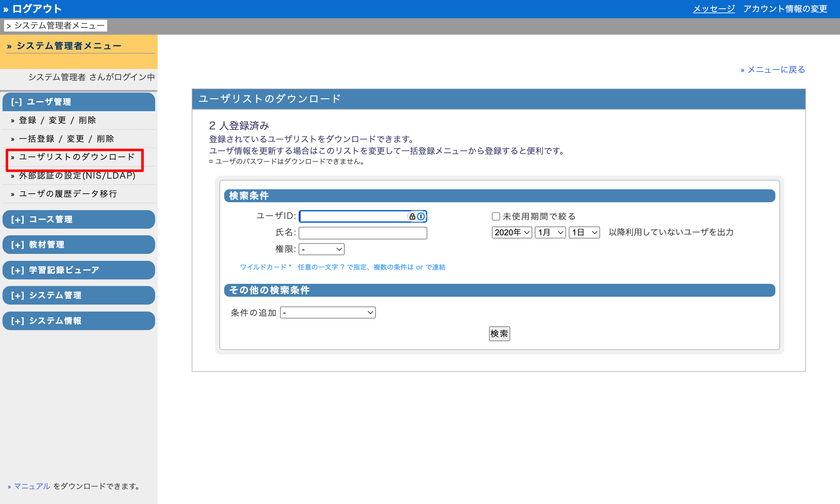Click password manager icon in ユーザID field

pos(421,216)
